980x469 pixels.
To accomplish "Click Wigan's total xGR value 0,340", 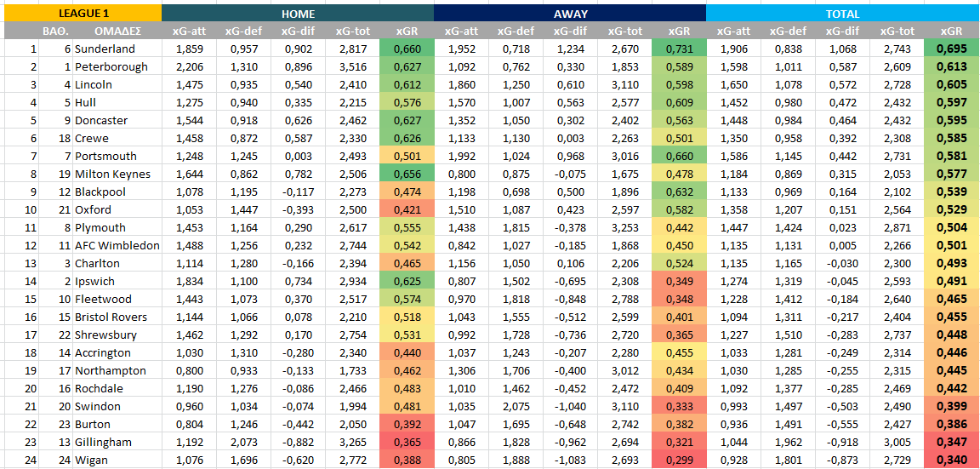I will (951, 460).
